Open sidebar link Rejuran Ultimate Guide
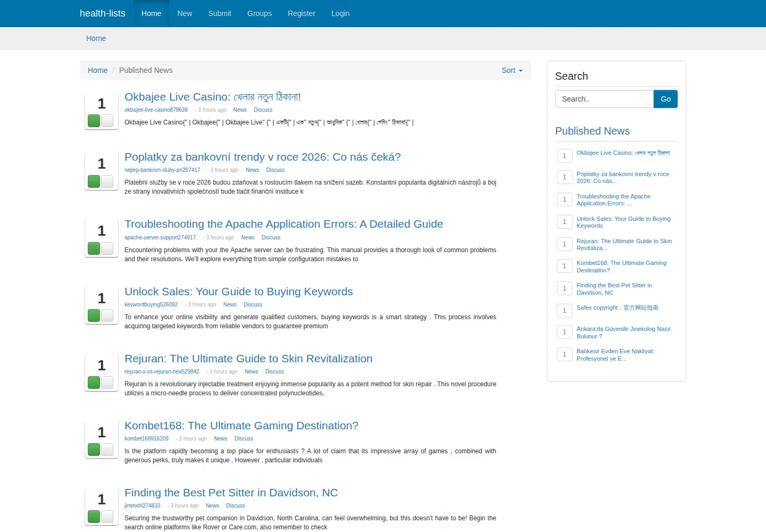This screenshot has width=766, height=532. click(x=624, y=245)
